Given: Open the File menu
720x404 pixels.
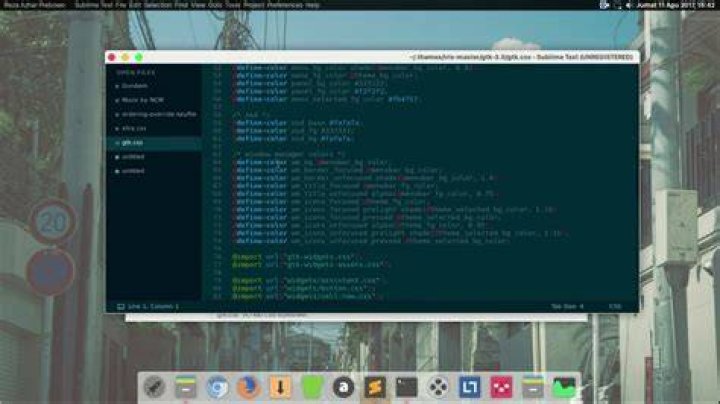Looking at the screenshot, I should [x=121, y=5].
